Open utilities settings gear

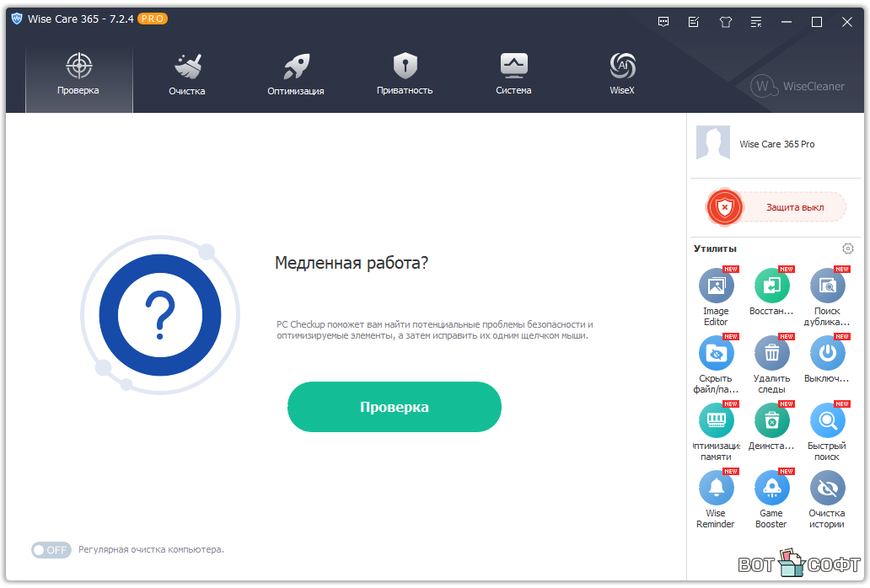pyautogui.click(x=848, y=249)
